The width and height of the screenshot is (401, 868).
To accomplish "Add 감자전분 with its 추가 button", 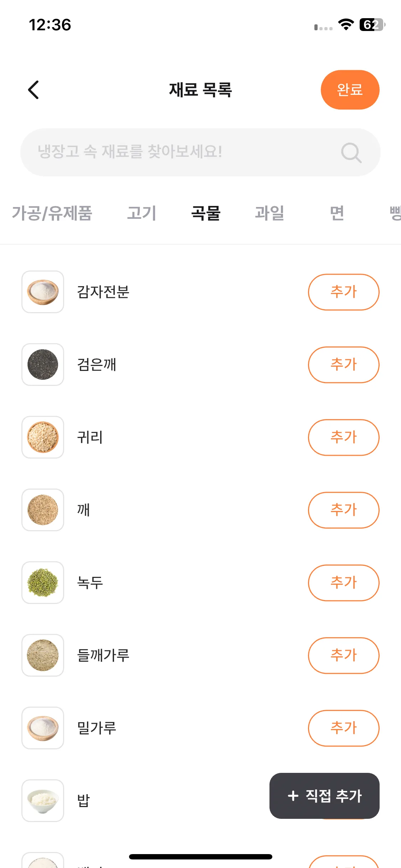I will (344, 292).
